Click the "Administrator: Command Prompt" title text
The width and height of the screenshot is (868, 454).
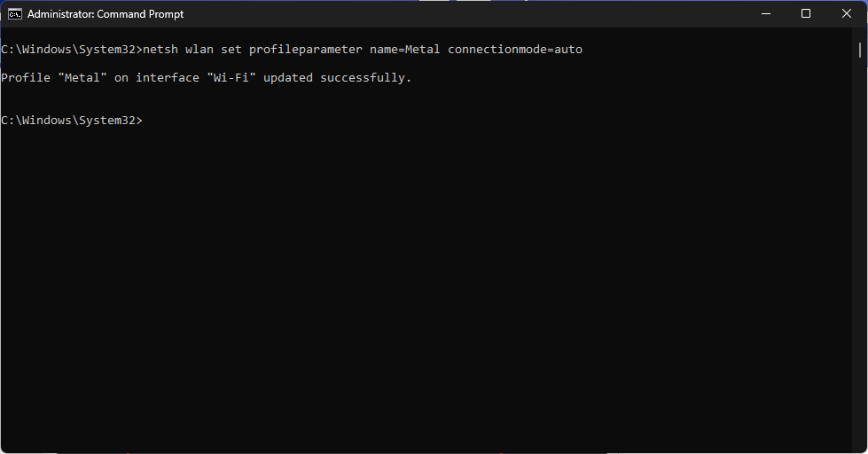pyautogui.click(x=106, y=14)
